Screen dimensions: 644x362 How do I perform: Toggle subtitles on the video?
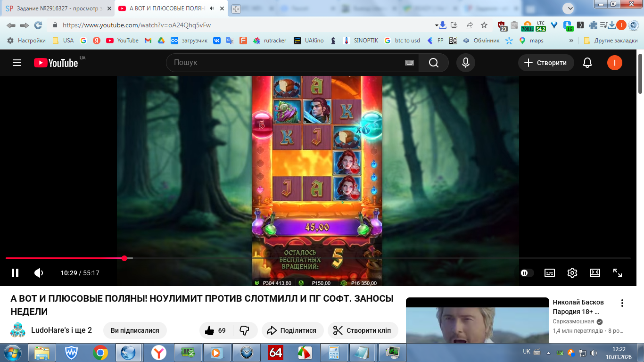click(550, 273)
